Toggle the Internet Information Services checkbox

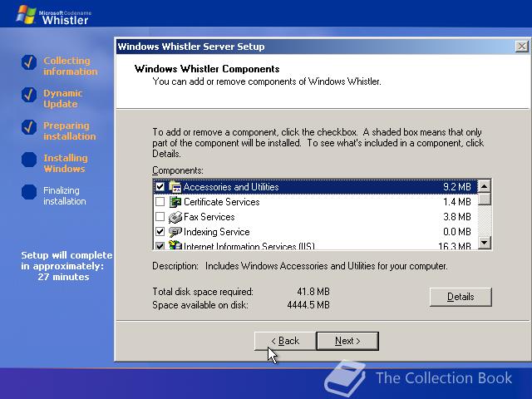pyautogui.click(x=160, y=246)
